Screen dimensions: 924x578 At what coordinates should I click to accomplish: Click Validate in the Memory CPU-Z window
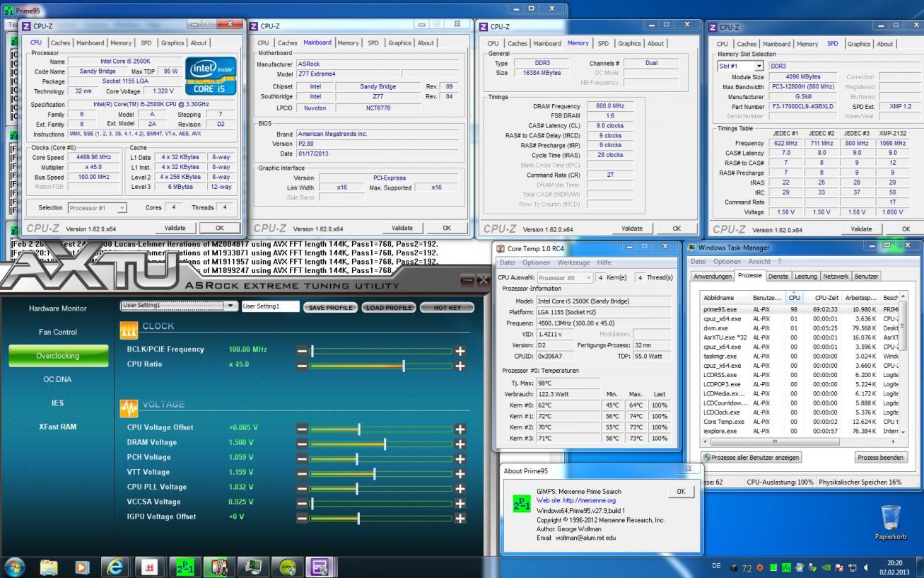(x=631, y=229)
